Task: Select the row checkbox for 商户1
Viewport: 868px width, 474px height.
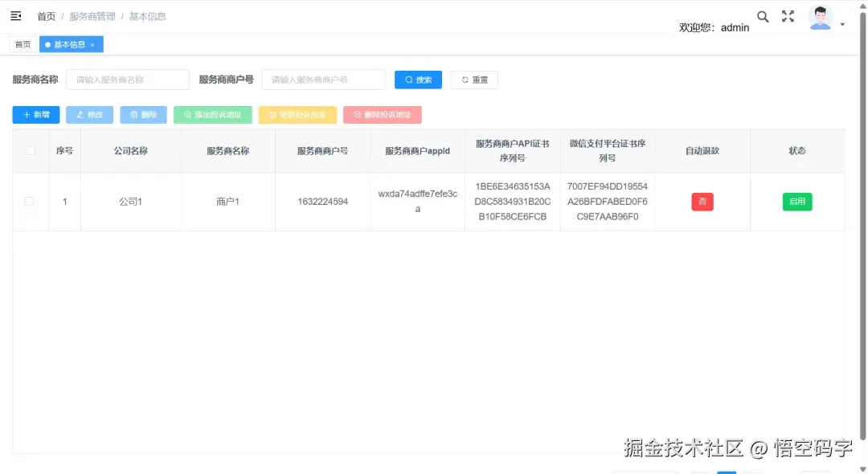Action: coord(30,202)
